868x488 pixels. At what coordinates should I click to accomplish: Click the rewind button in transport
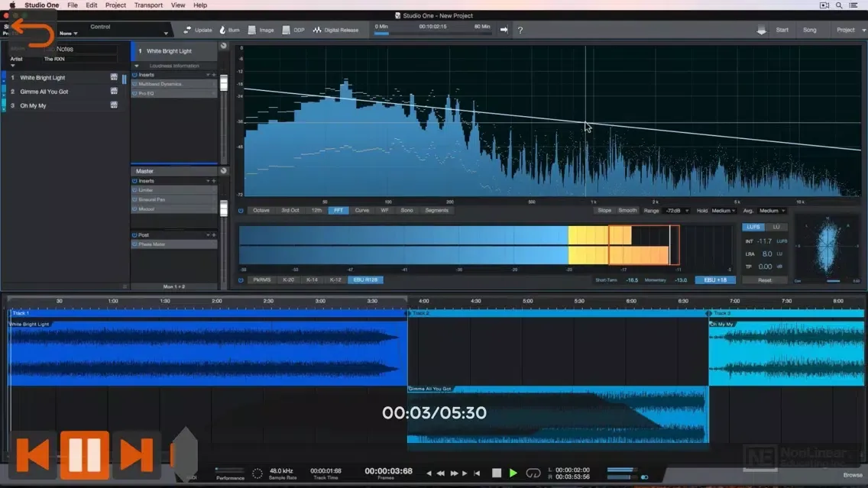coord(441,473)
